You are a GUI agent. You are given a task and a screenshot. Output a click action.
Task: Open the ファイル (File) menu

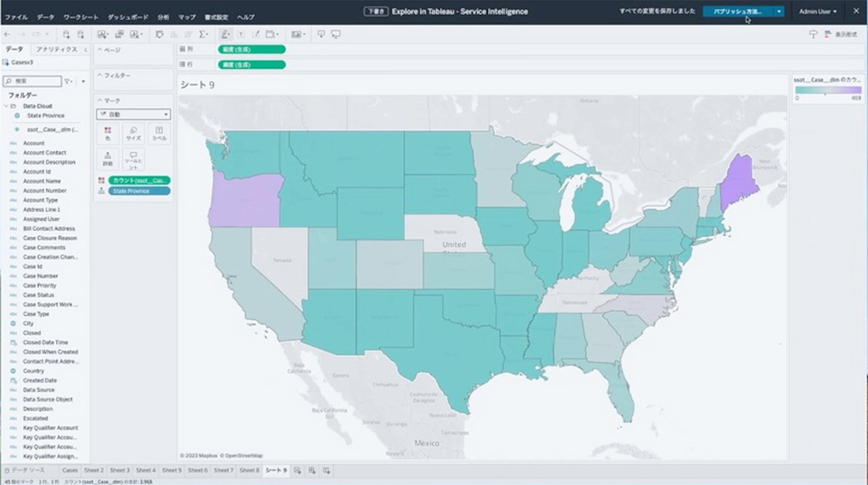16,17
